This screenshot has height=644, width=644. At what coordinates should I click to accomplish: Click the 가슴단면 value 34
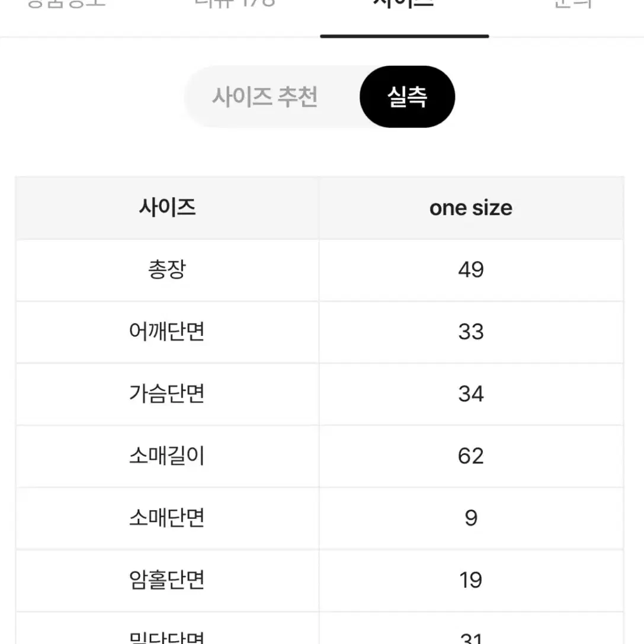tap(471, 394)
